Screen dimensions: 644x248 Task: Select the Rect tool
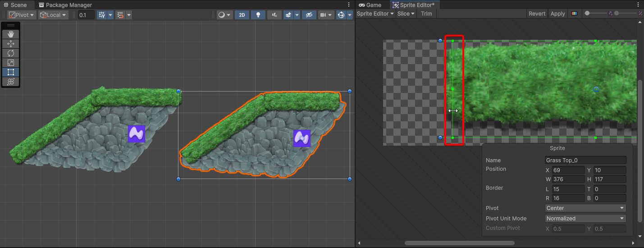pyautogui.click(x=11, y=72)
